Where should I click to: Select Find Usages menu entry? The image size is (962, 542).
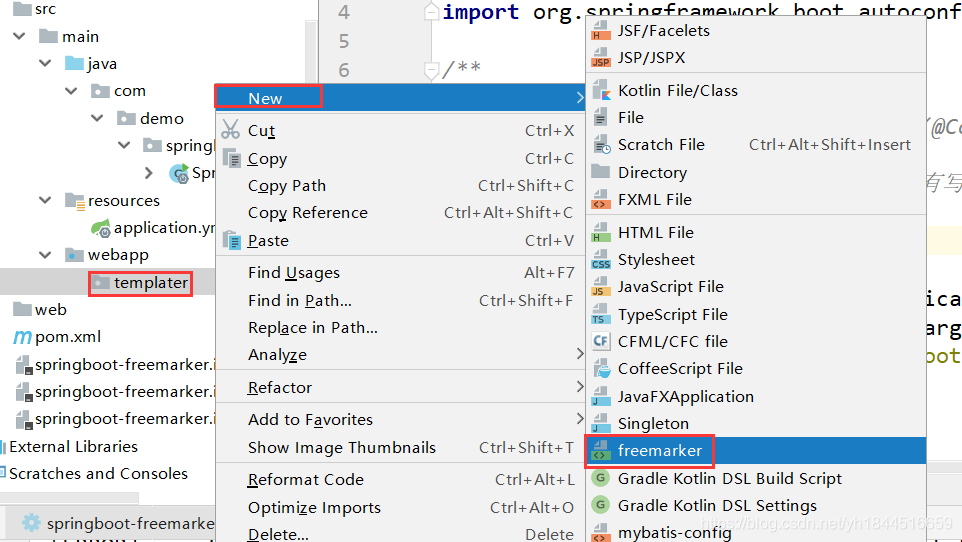point(400,273)
